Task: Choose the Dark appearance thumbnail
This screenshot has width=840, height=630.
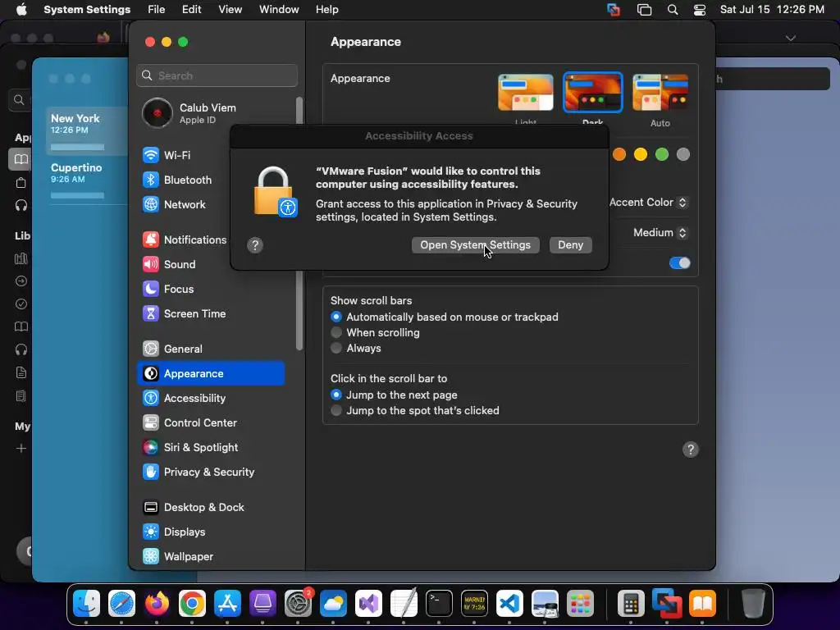Action: [x=592, y=92]
